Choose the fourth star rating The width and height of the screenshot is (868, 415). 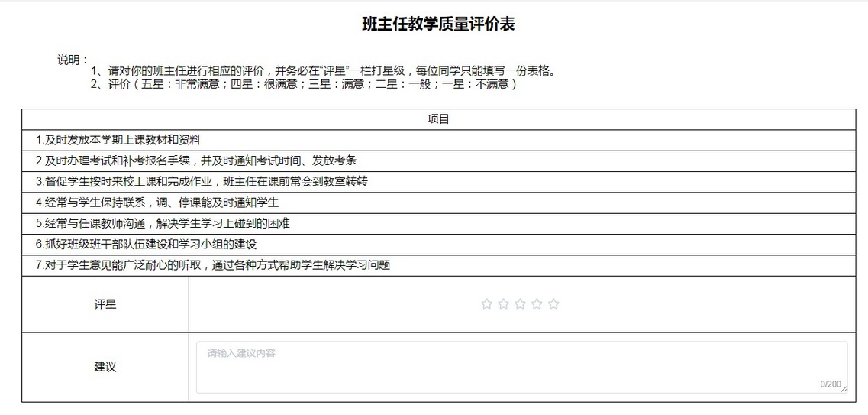(x=537, y=304)
